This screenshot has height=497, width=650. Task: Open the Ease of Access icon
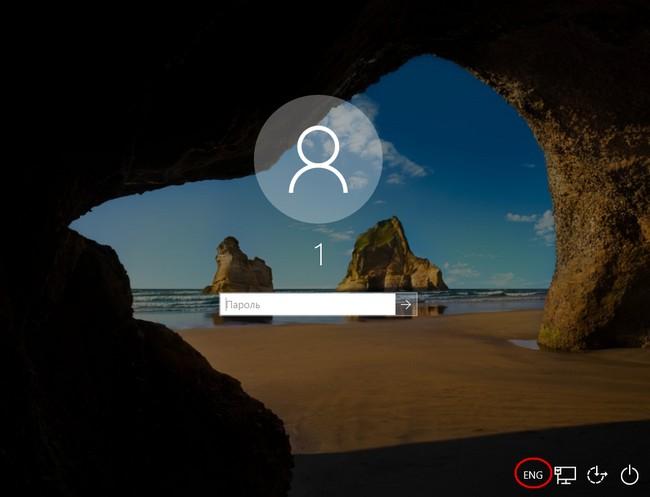point(597,475)
